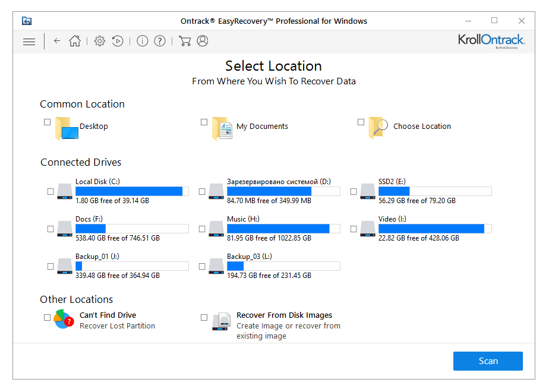Click the Local Disk (C:) drive icon
This screenshot has height=392, width=549.
[65, 191]
